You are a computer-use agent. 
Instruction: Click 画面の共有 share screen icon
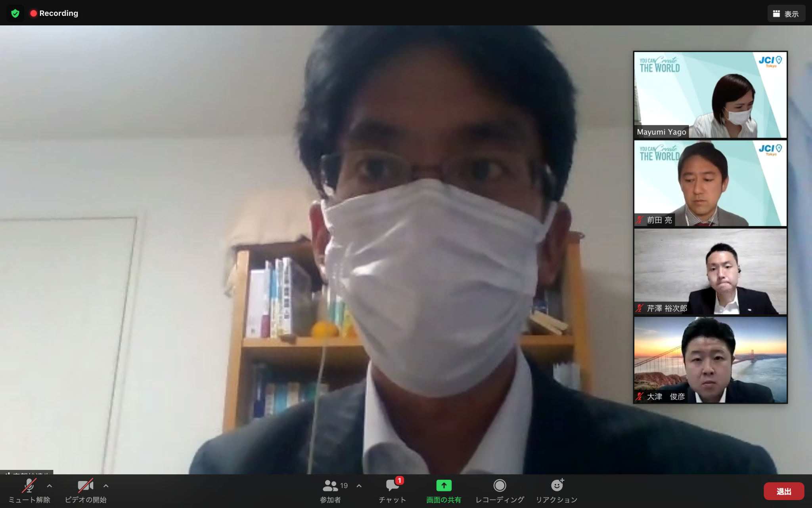(444, 486)
